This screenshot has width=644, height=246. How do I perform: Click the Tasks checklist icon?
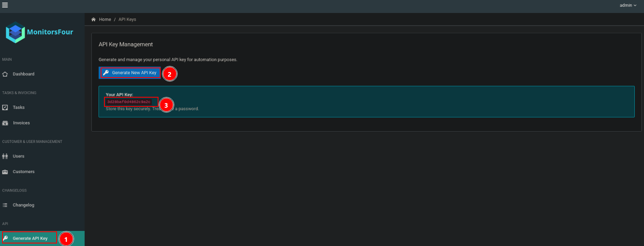[5, 108]
